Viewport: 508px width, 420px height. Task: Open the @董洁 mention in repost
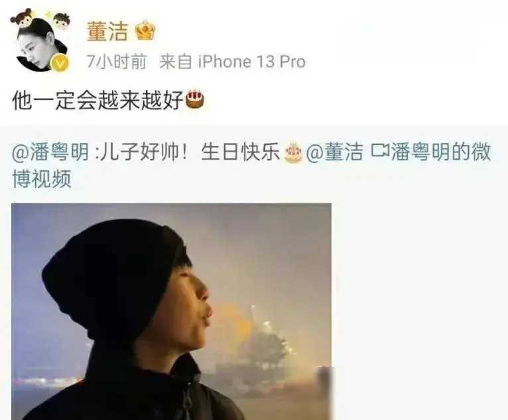334,152
